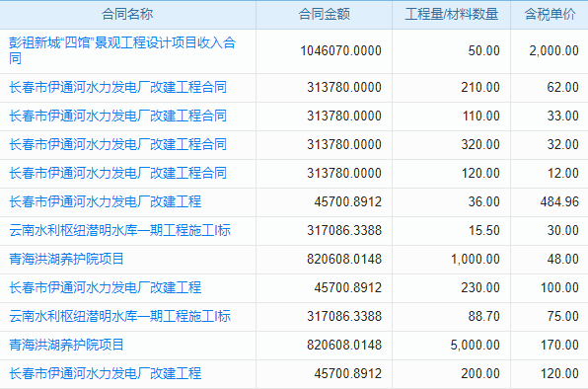
Task: Open 长春市伊通河水力发电厂改建工程 link with quantity 200.00
Action: coord(106,373)
